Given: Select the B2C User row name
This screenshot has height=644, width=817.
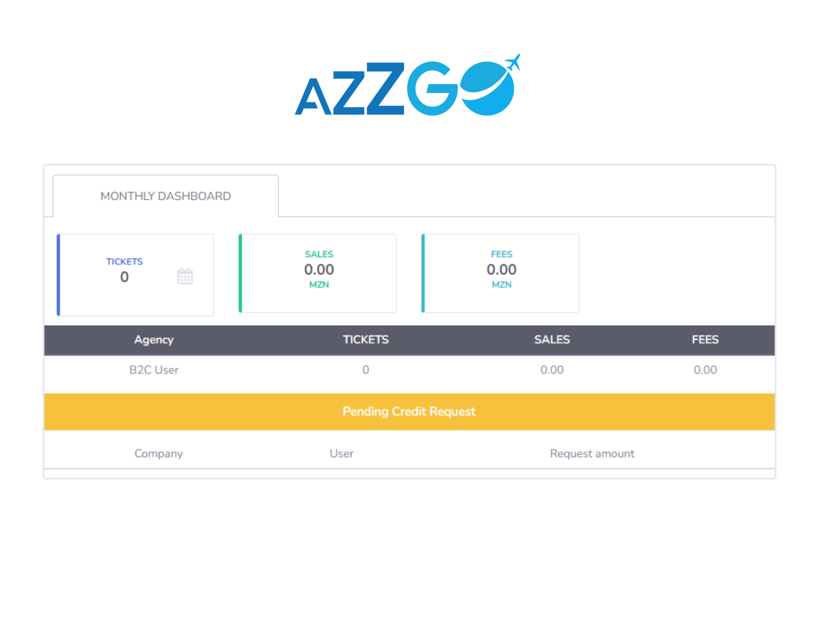Looking at the screenshot, I should [x=154, y=370].
